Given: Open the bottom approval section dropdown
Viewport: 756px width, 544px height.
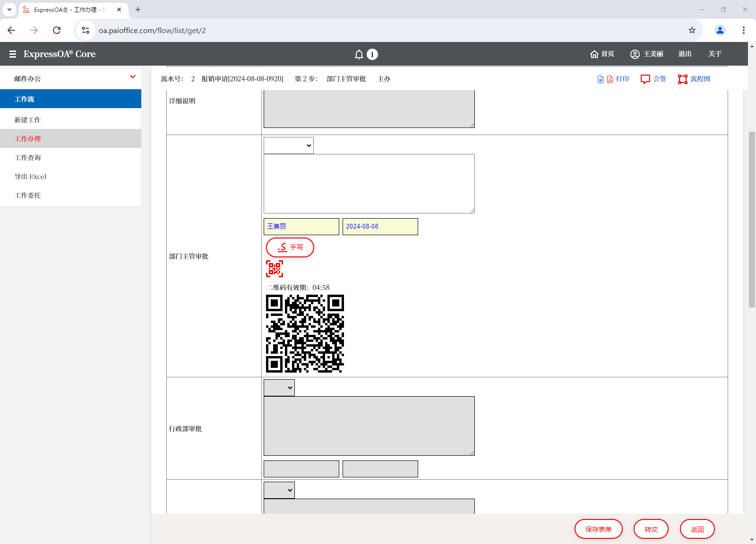Looking at the screenshot, I should click(279, 490).
